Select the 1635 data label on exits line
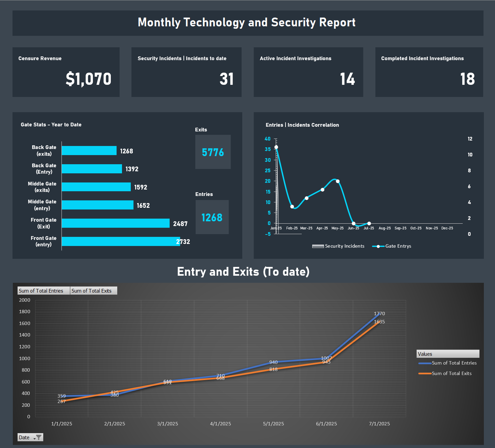 pos(379,322)
